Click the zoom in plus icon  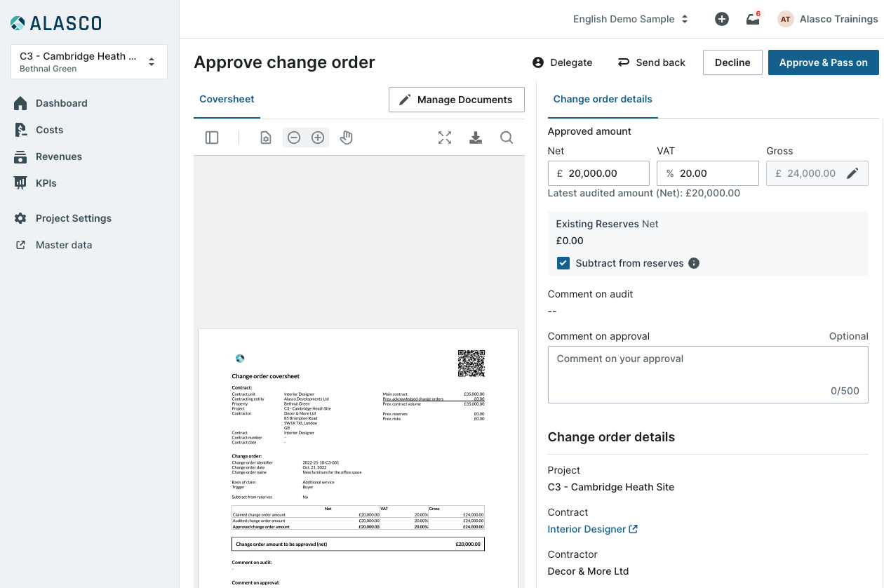(x=318, y=138)
